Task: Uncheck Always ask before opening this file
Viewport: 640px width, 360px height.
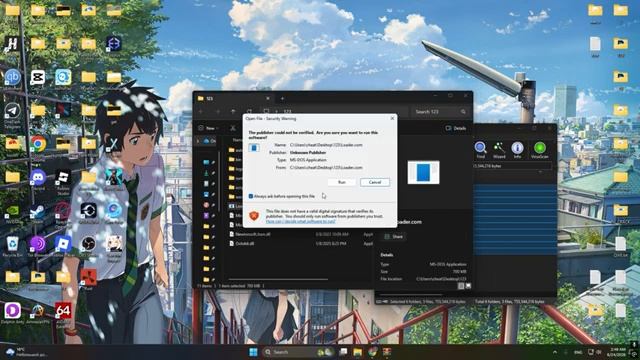Action: pyautogui.click(x=251, y=196)
